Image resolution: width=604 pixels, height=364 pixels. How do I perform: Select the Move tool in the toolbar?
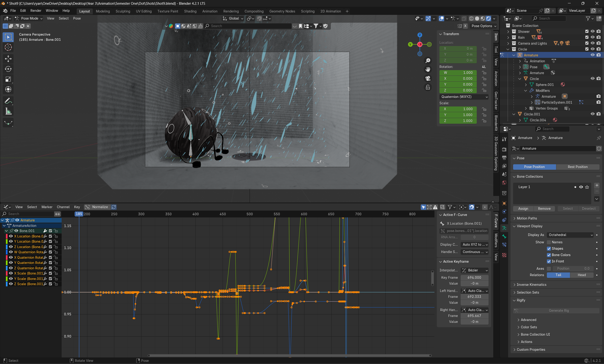click(8, 59)
